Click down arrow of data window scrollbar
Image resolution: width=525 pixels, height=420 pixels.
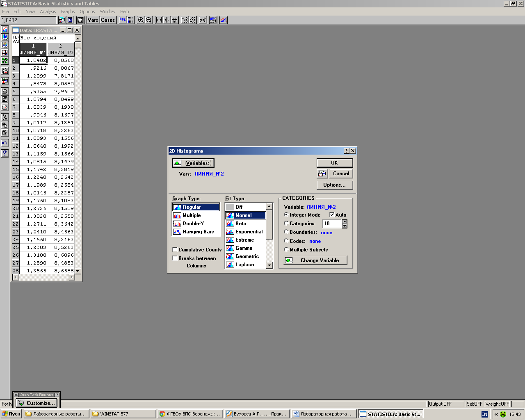78,271
